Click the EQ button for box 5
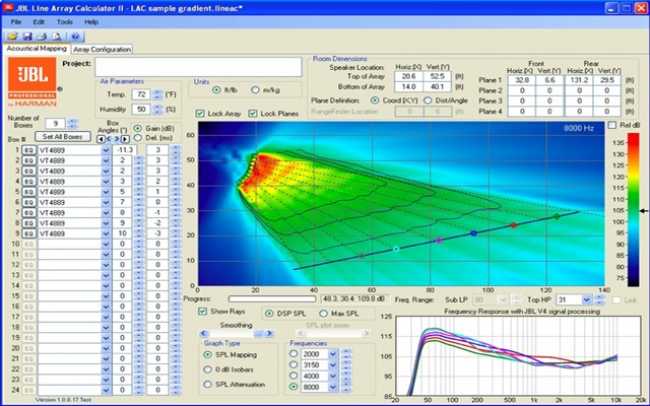 [x=28, y=190]
